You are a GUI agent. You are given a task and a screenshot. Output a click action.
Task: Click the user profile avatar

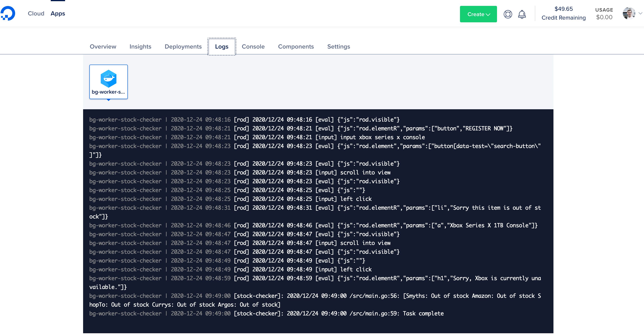point(629,14)
